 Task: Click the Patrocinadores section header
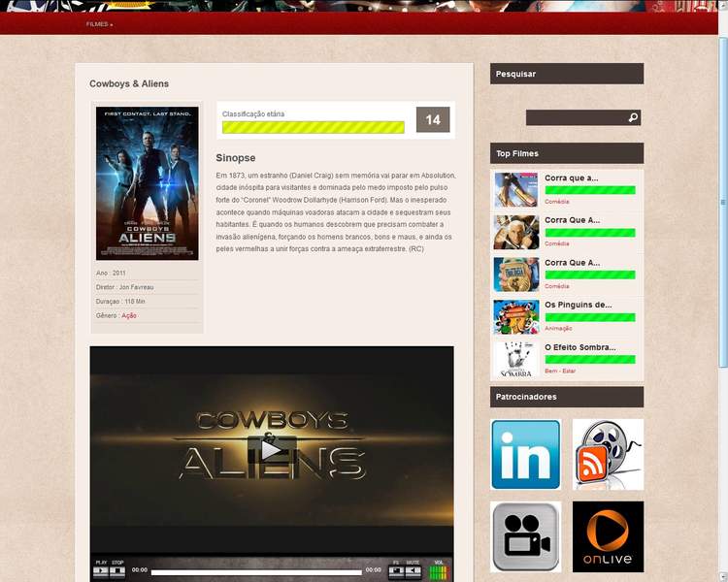(567, 397)
